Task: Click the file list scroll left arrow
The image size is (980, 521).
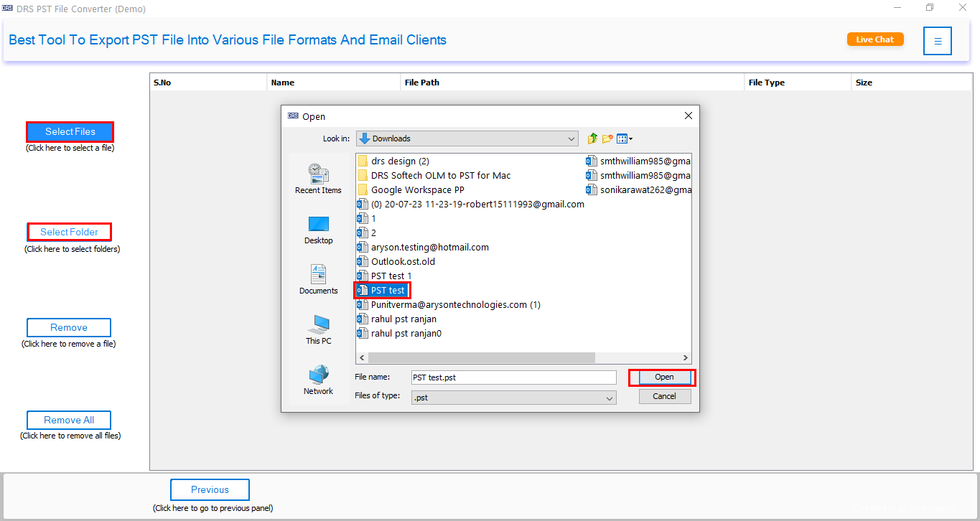Action: [x=362, y=357]
